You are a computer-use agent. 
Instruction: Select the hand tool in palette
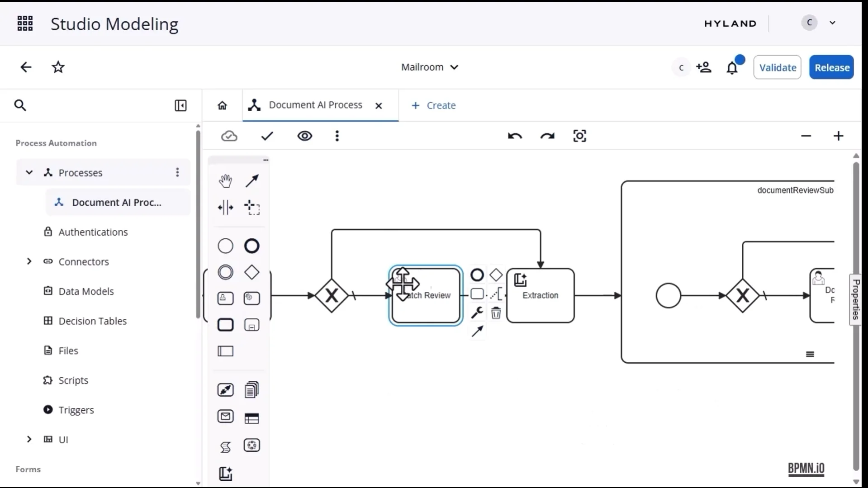(x=225, y=181)
